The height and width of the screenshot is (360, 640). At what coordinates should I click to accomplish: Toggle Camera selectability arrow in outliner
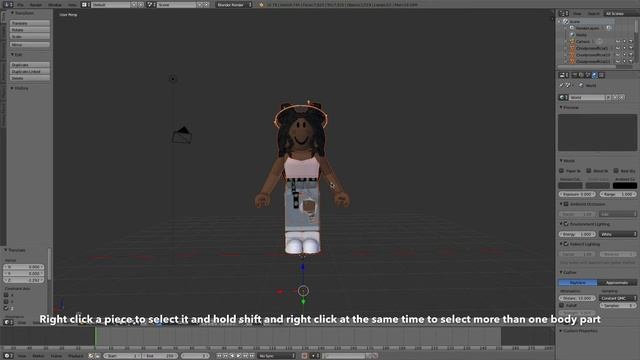coord(624,41)
